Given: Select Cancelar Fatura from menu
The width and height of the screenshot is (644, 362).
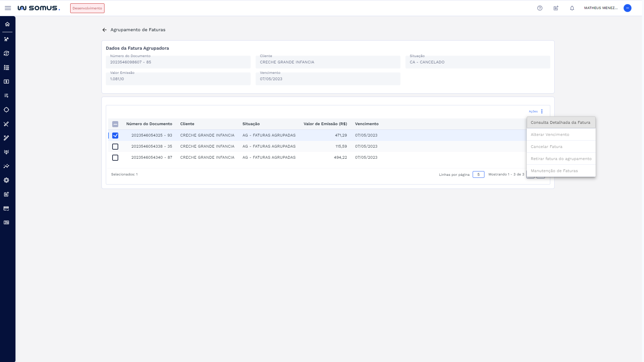Looking at the screenshot, I should point(546,147).
